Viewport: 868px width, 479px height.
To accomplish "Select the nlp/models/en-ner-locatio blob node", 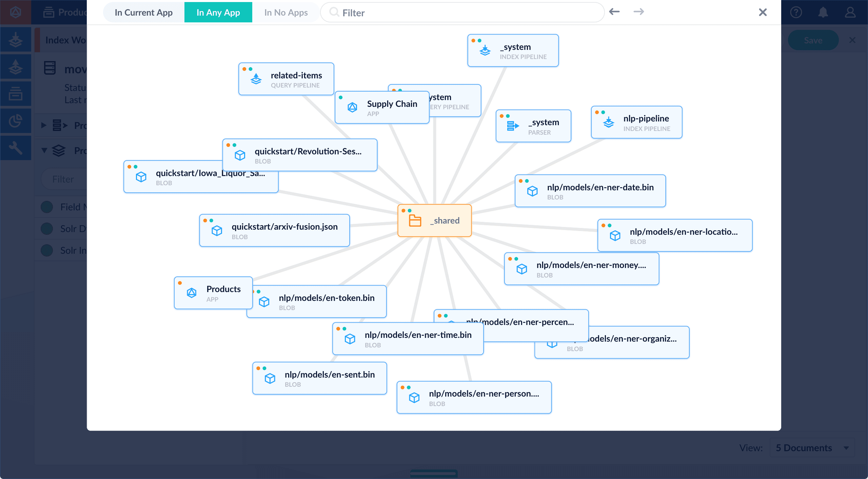I will click(675, 235).
